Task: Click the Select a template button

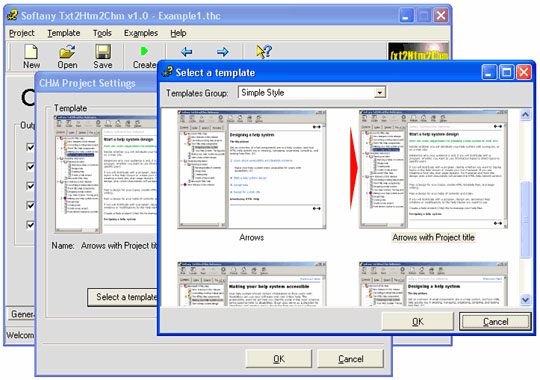Action: pyautogui.click(x=123, y=297)
